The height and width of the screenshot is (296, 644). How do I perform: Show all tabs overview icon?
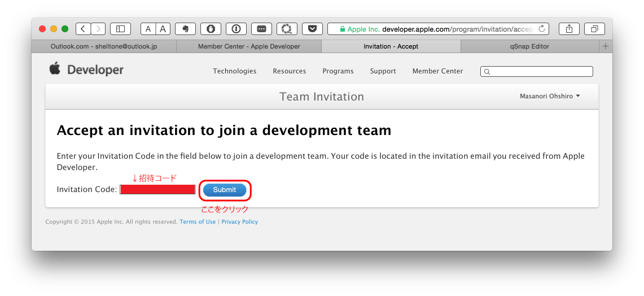[594, 29]
